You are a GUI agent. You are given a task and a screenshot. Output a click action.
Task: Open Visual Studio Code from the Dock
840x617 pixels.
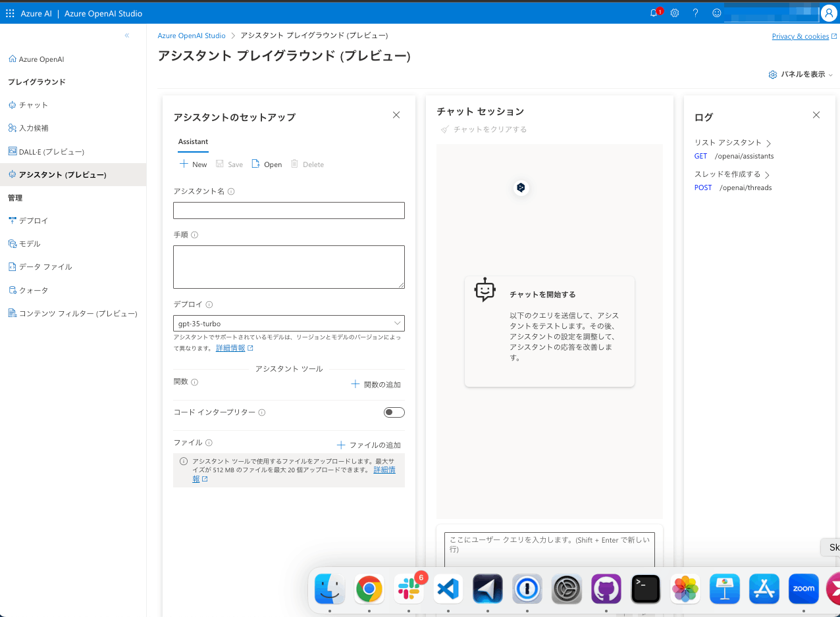448,589
